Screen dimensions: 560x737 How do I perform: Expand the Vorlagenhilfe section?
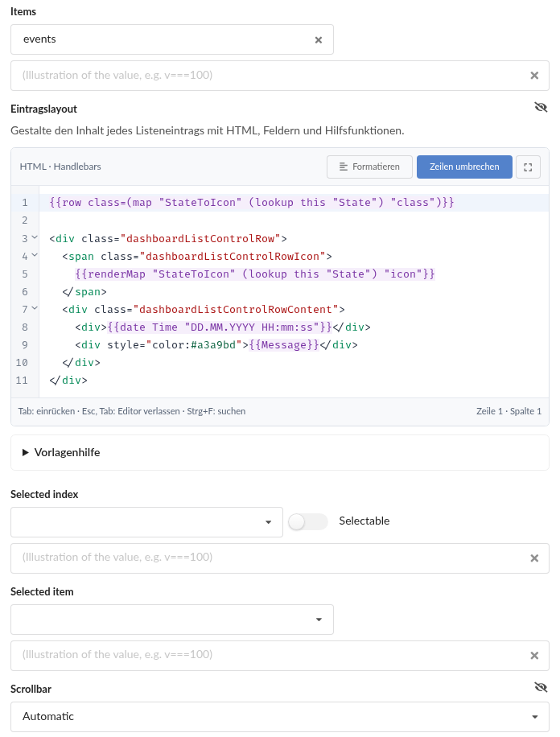pos(280,453)
